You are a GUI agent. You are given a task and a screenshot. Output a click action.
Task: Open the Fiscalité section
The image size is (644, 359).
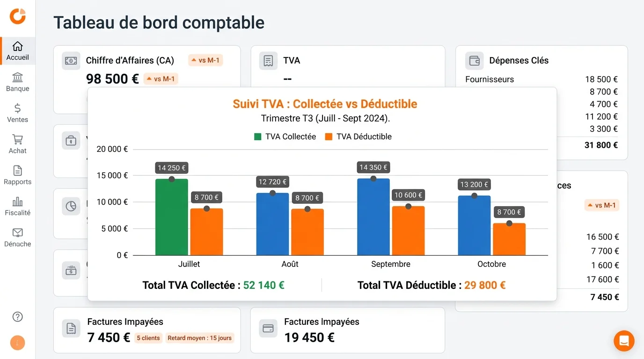[17, 207]
